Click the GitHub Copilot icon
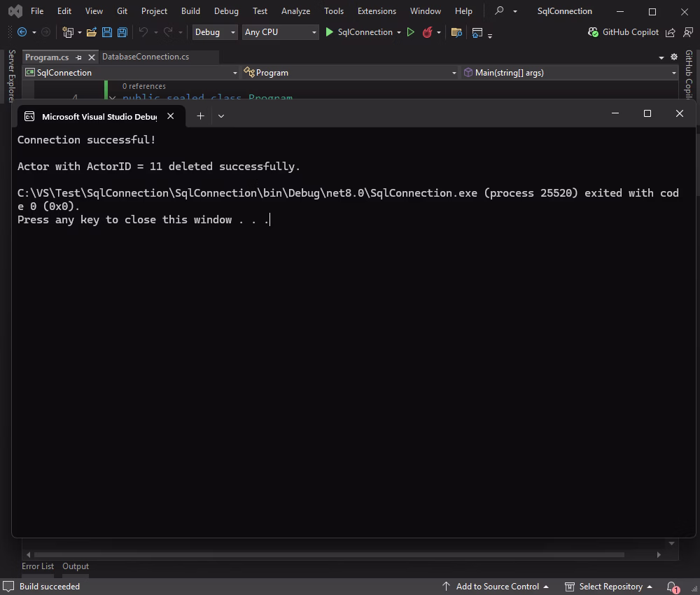 click(593, 32)
